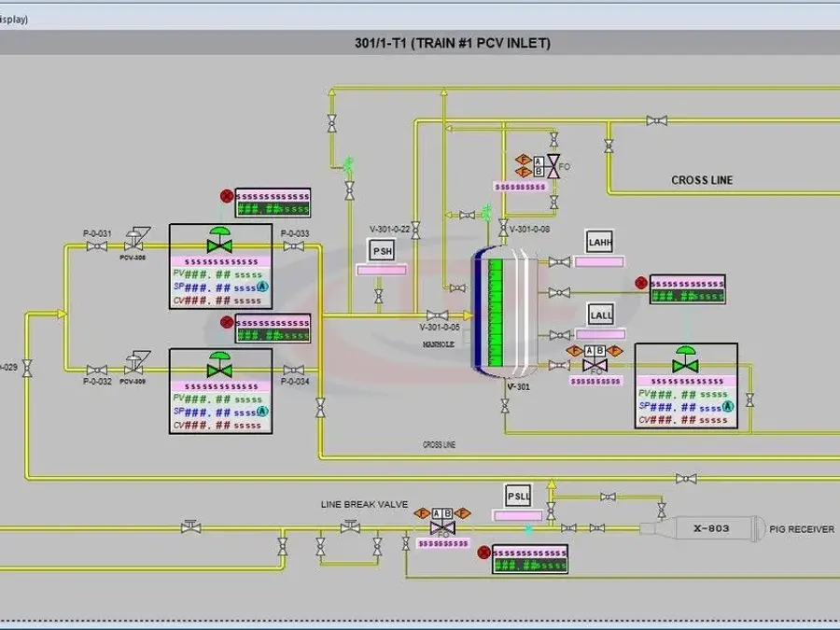Select the P-0-033 valve symbol
840x630 pixels.
294,245
